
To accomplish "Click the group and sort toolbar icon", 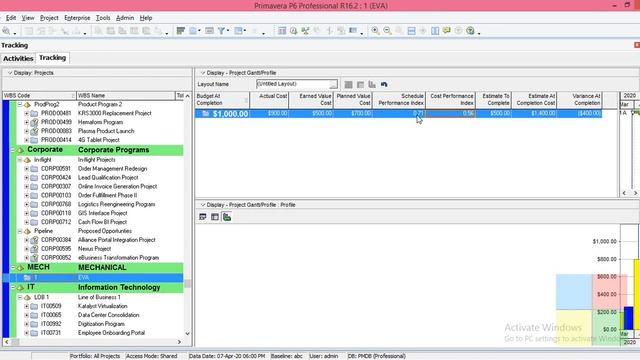I will point(238,31).
